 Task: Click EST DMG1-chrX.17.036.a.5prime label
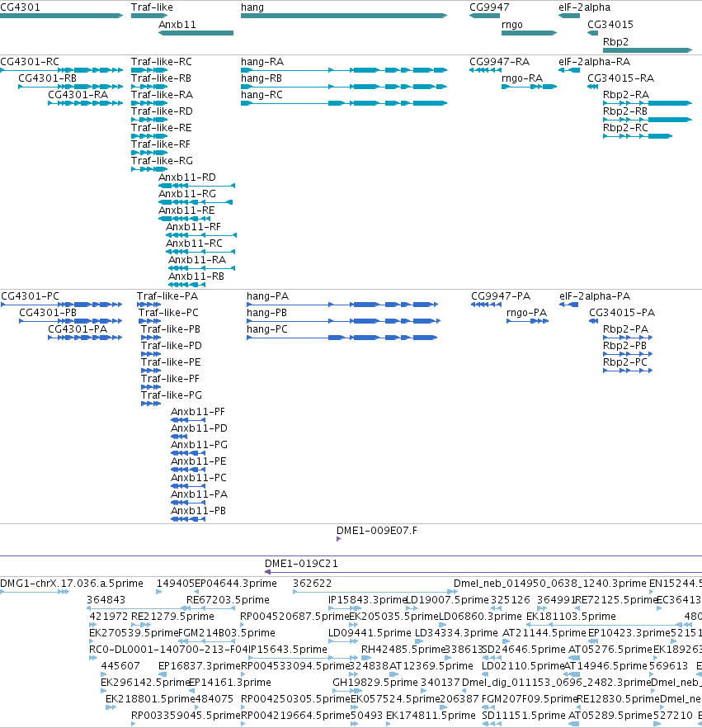[x=72, y=584]
